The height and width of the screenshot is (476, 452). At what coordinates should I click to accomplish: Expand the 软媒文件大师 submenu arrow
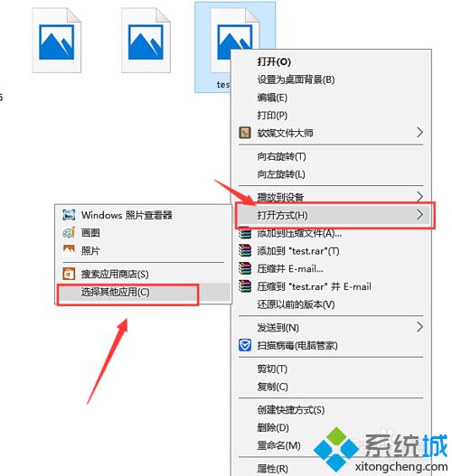419,133
